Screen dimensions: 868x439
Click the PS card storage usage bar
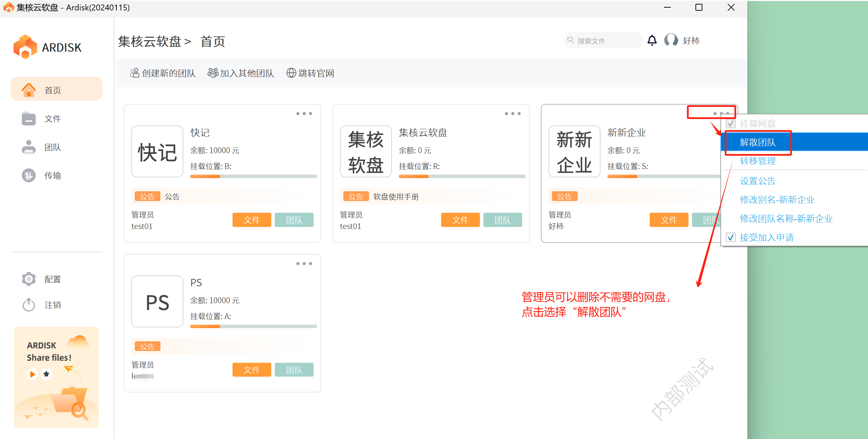point(253,326)
